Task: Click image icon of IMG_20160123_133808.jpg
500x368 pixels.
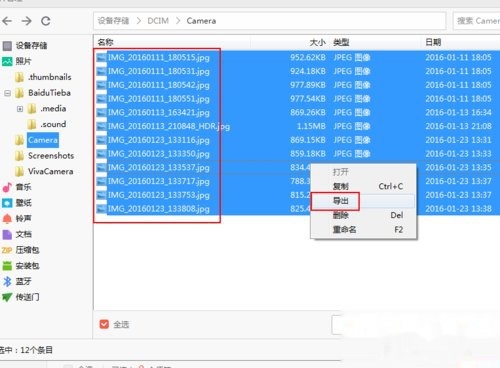Action: (101, 209)
